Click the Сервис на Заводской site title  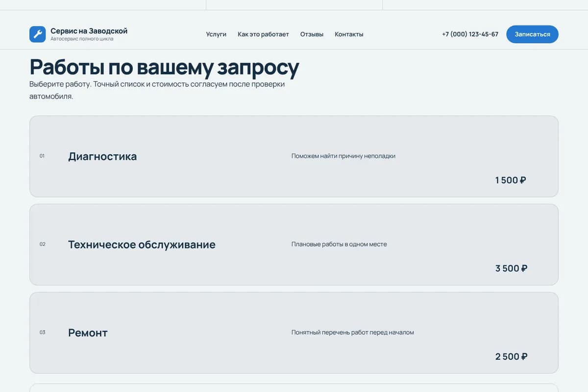tap(89, 31)
